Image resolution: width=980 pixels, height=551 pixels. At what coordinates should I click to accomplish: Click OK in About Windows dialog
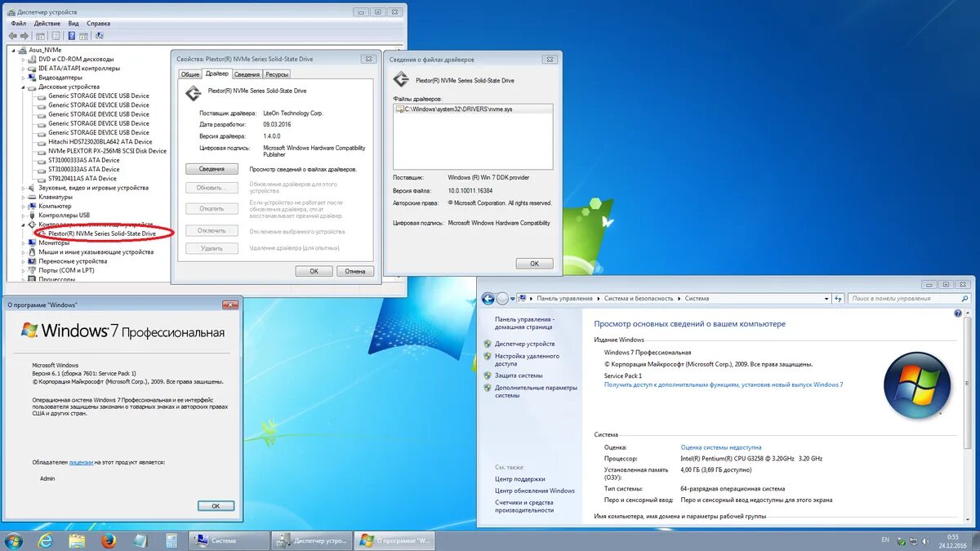click(216, 506)
